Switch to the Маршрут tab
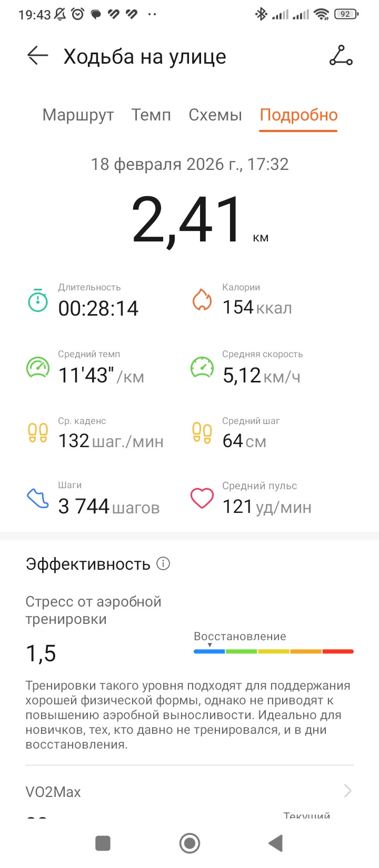Image resolution: width=379 pixels, height=868 pixels. [x=78, y=115]
